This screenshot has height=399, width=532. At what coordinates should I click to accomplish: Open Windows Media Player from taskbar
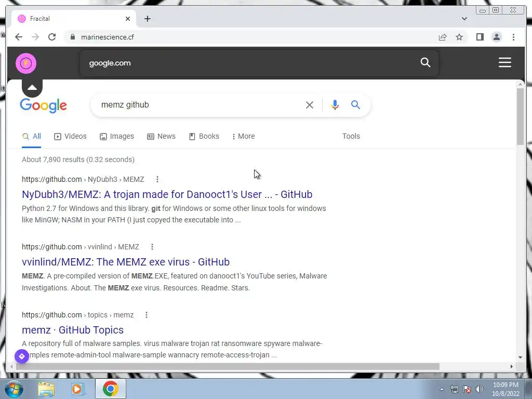[x=78, y=389]
